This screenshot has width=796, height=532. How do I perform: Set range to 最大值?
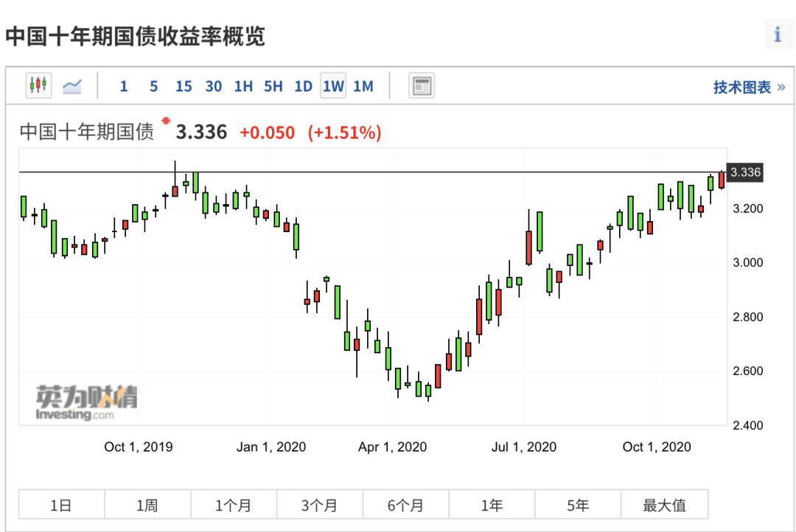click(x=665, y=505)
